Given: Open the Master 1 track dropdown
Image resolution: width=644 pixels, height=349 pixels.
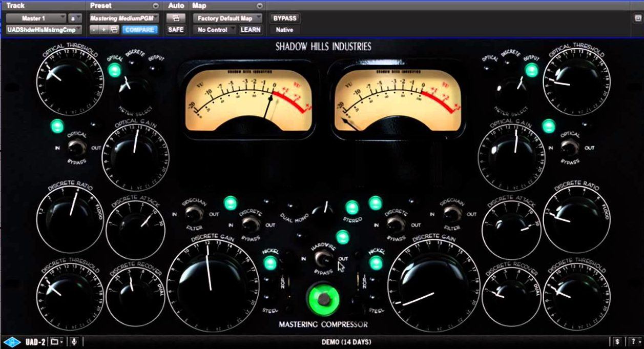Looking at the screenshot, I should [x=36, y=18].
